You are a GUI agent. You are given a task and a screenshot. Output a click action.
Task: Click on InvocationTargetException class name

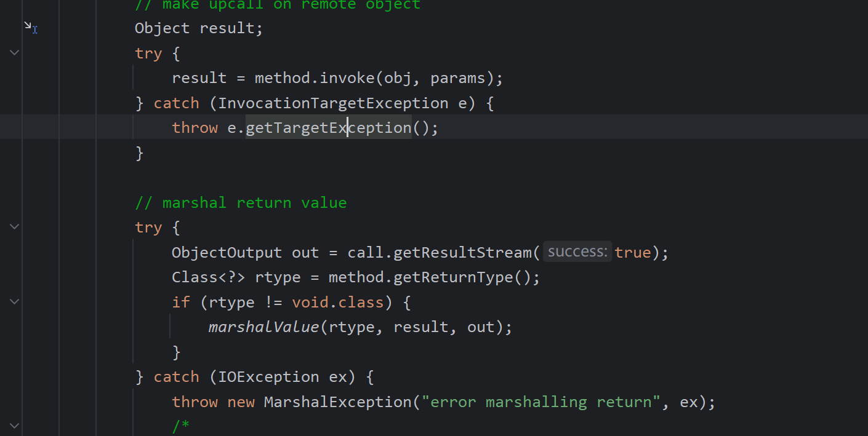coord(333,103)
